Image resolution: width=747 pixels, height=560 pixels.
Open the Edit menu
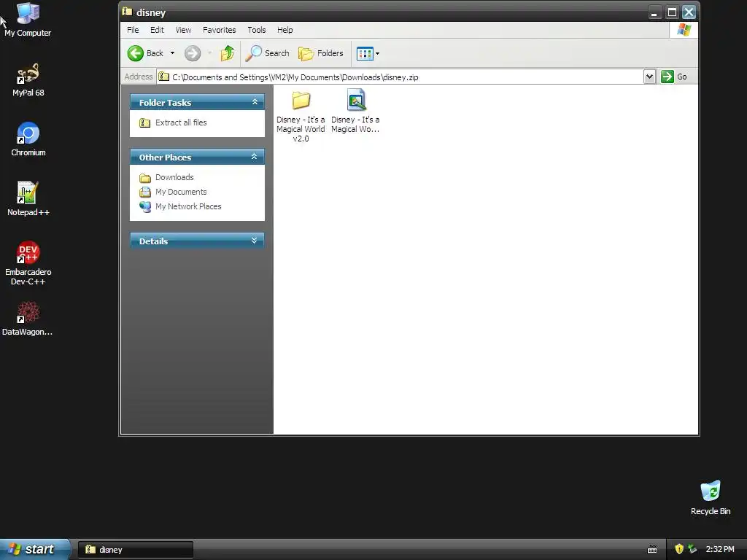coord(157,30)
